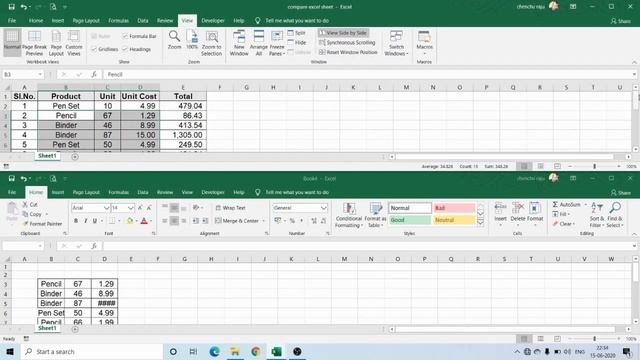The width and height of the screenshot is (640, 360).
Task: Open Name Box dropdown in top window
Action: coord(40,74)
